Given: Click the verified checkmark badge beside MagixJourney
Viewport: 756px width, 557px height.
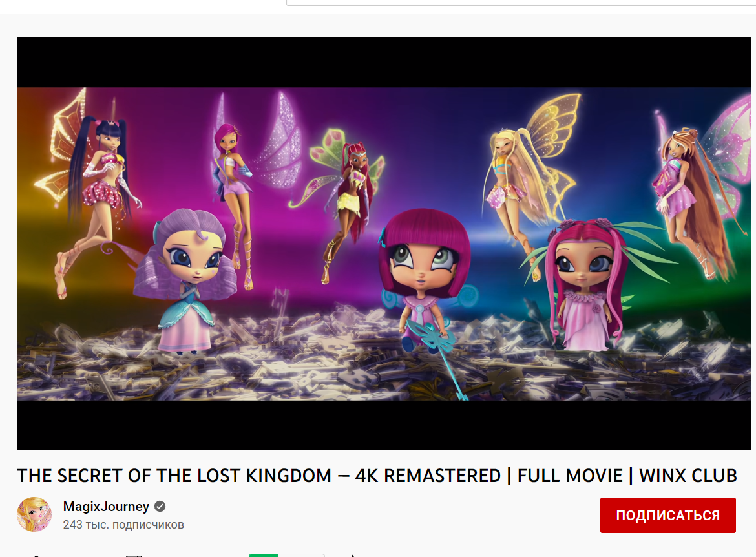Looking at the screenshot, I should (160, 507).
